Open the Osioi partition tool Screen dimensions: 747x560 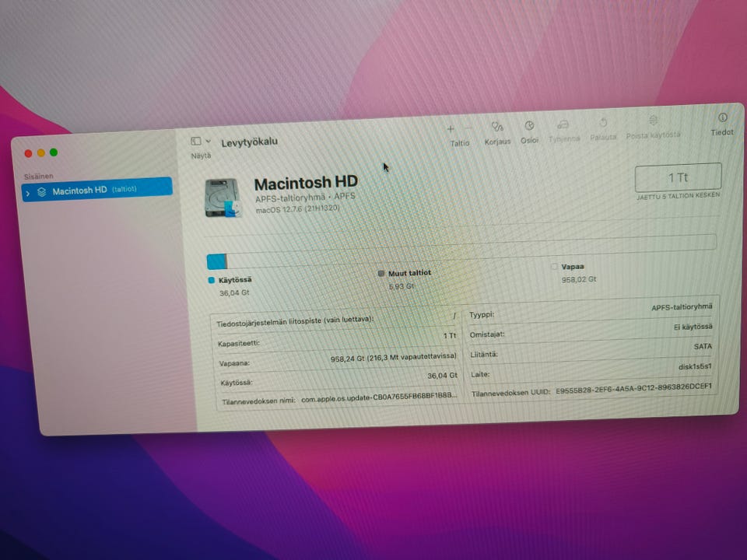(529, 126)
